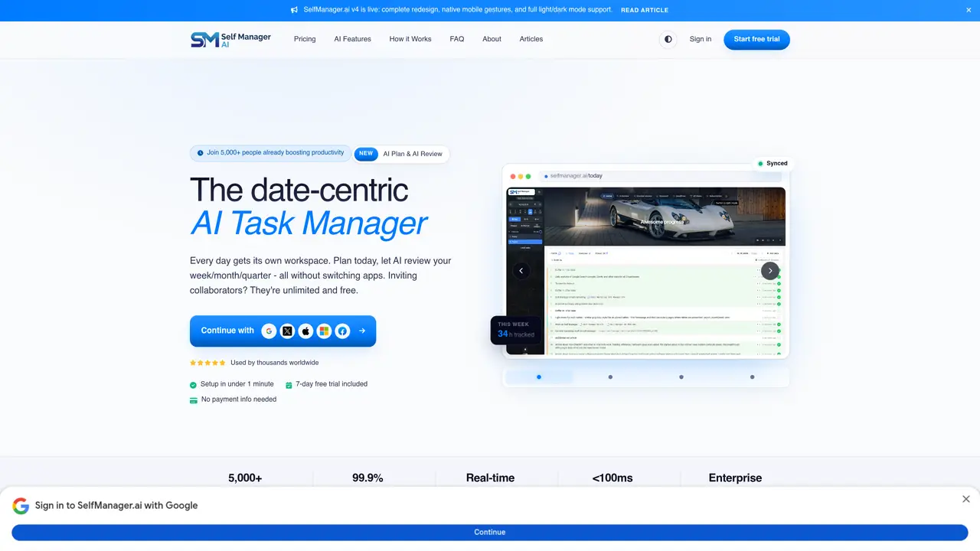Image resolution: width=980 pixels, height=551 pixels.
Task: Click the app preview screenshot
Action: point(646,271)
